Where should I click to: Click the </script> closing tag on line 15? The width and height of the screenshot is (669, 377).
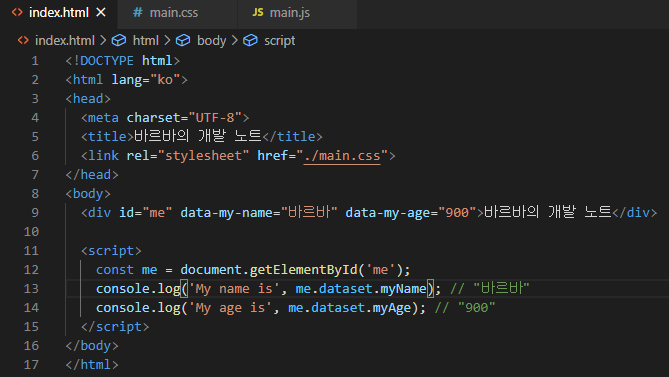pos(115,327)
